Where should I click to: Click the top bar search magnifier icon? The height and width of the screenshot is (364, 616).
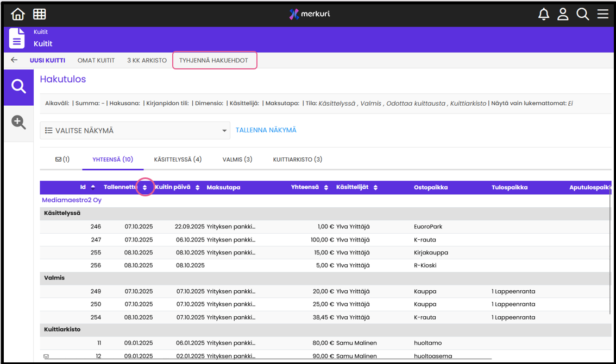coord(582,15)
